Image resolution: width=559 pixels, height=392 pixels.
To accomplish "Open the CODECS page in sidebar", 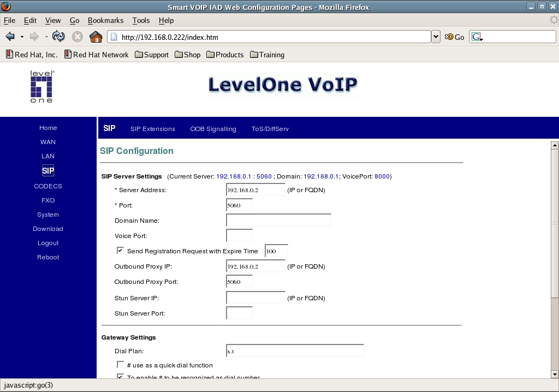I will tap(48, 186).
